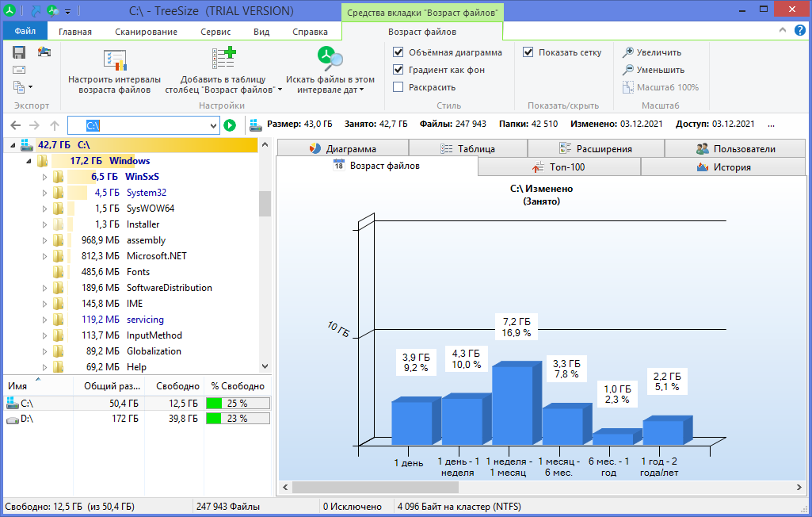The width and height of the screenshot is (812, 517).
Task: Click the D:\ free space 23 % bar
Action: (x=238, y=419)
